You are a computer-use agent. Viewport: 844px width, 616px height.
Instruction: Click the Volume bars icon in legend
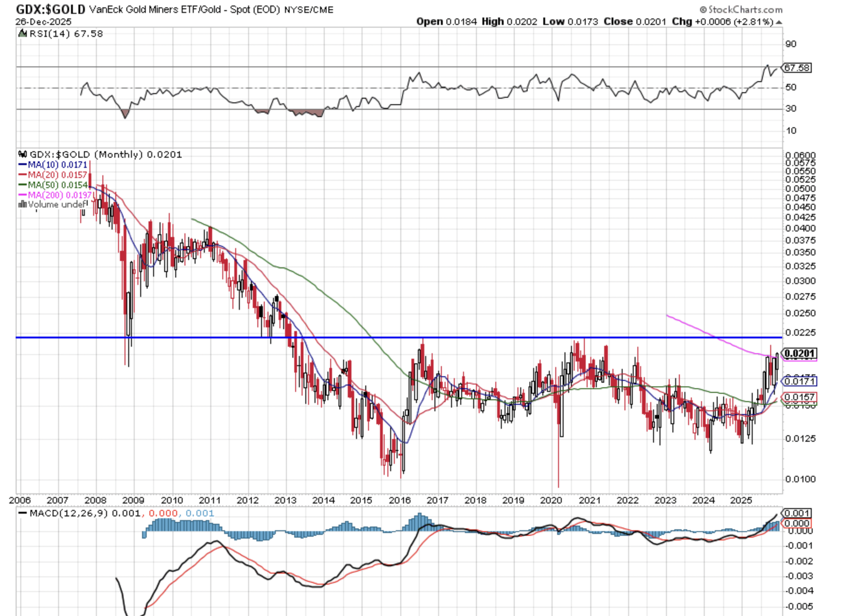pyautogui.click(x=22, y=205)
